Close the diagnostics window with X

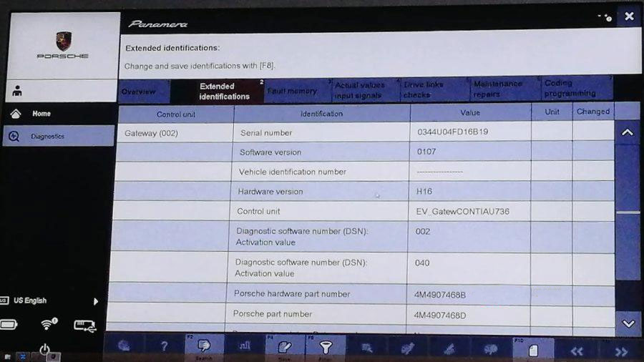coord(629,16)
